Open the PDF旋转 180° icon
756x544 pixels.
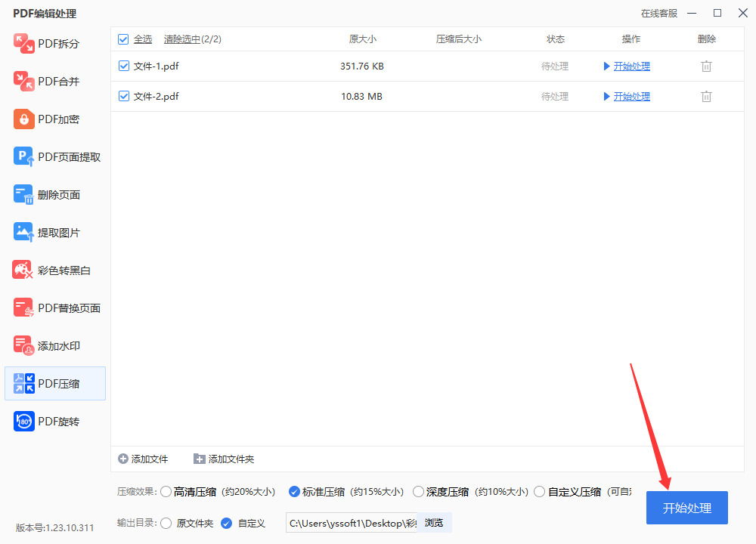[23, 421]
